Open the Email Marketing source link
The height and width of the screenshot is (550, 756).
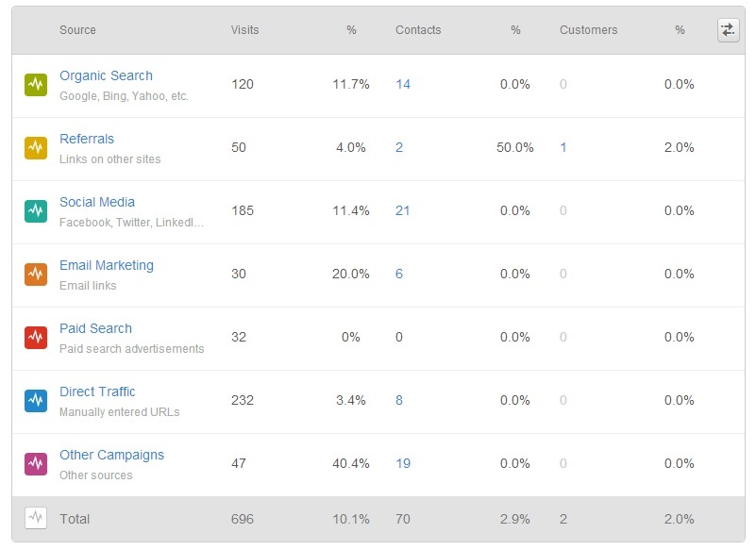click(x=107, y=265)
